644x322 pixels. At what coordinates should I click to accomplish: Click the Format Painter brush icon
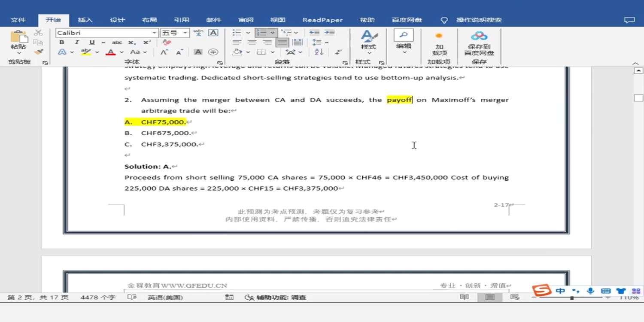tap(39, 52)
